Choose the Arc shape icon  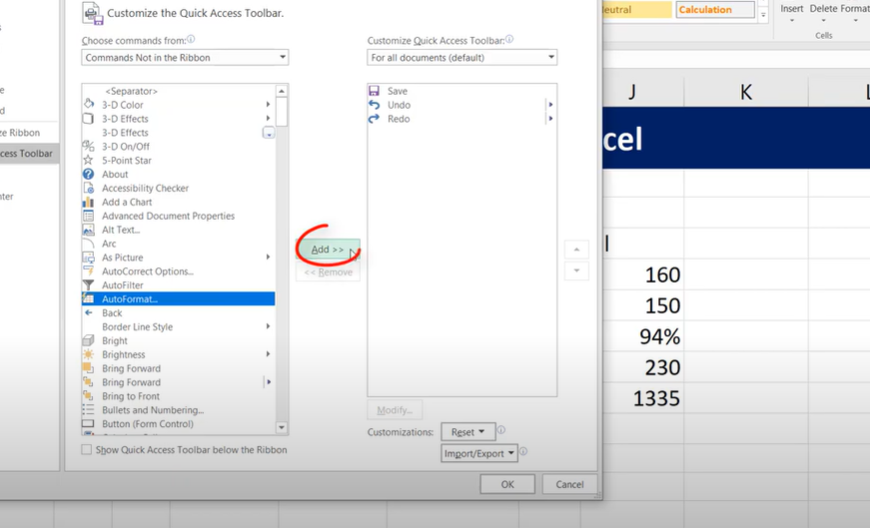(88, 243)
